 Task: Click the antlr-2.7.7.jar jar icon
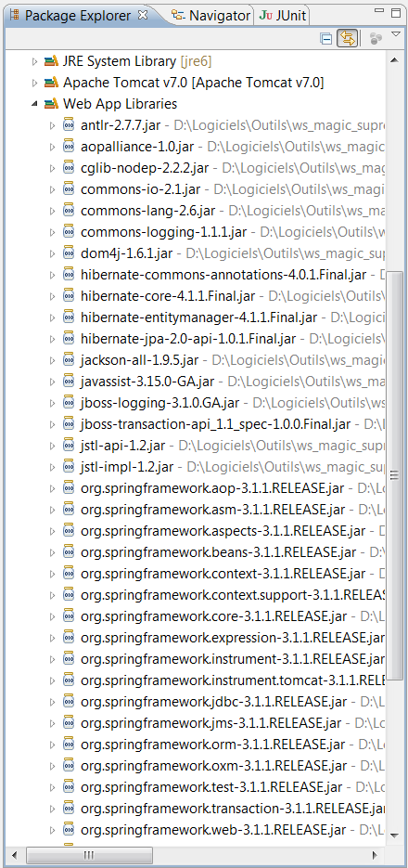(69, 125)
